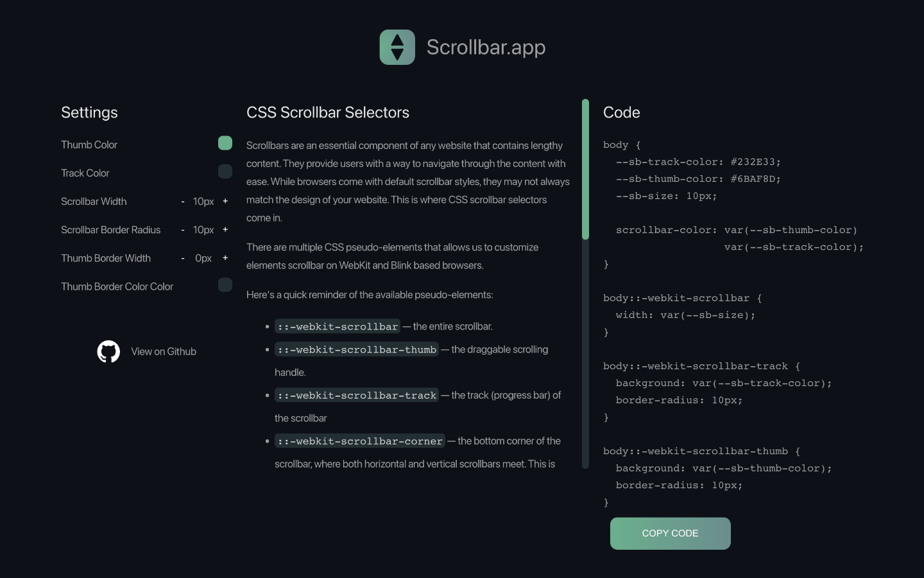Screen dimensions: 924x578
Task: Decrease Thumb Border Width with minus
Action: 183,258
